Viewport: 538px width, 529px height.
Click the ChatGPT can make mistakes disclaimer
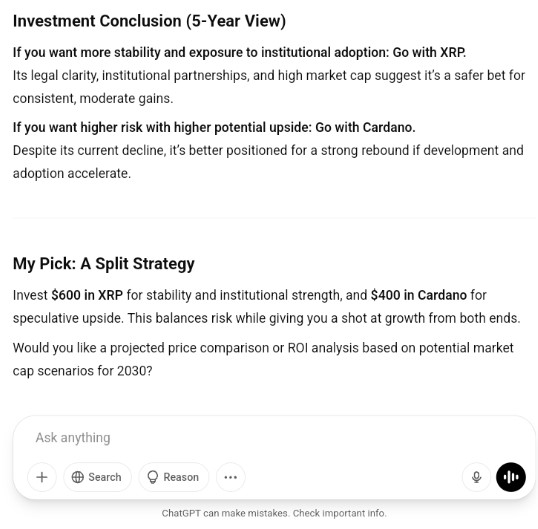pyautogui.click(x=274, y=513)
